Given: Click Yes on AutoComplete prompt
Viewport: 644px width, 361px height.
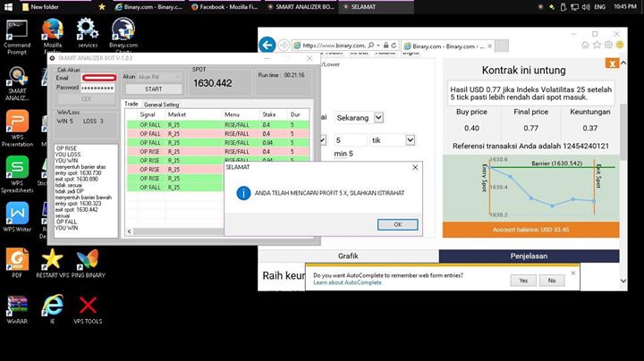Looking at the screenshot, I should click(523, 281).
